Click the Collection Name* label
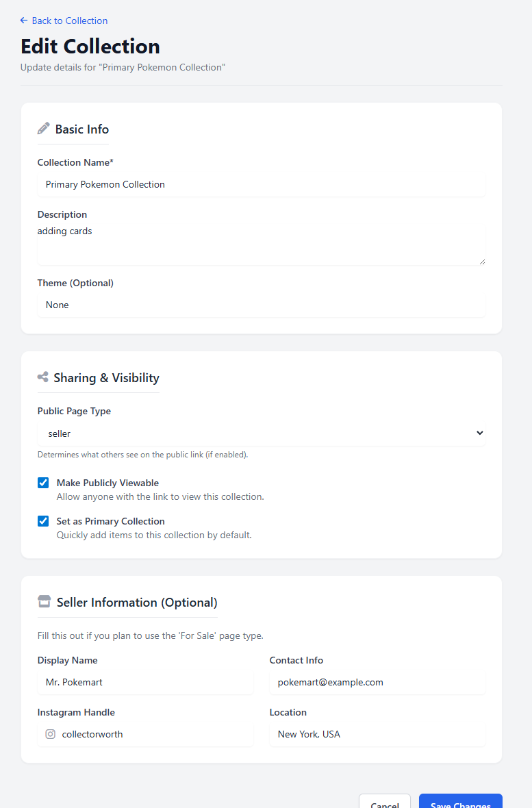 point(75,162)
